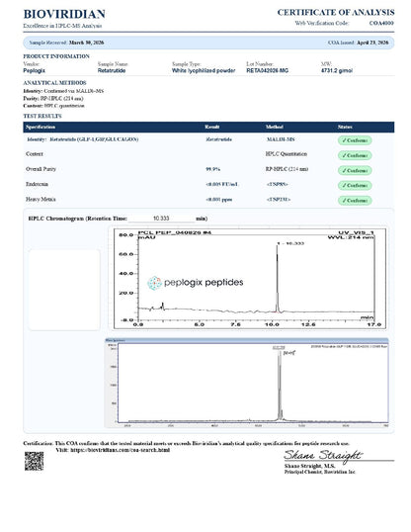The width and height of the screenshot is (411, 532).
Task: Click the Conforms badge for Heavy Metals
Action: coord(355,201)
